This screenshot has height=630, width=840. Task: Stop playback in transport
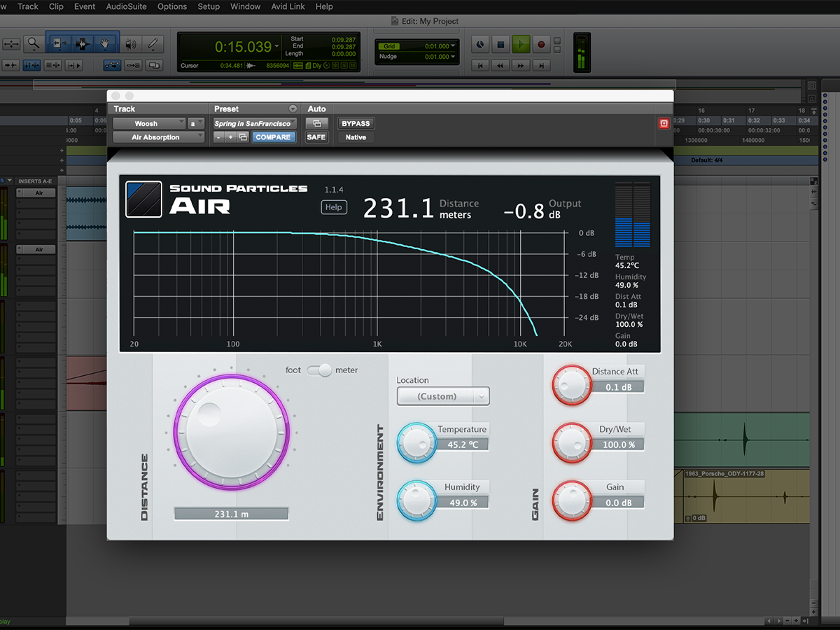click(500, 44)
